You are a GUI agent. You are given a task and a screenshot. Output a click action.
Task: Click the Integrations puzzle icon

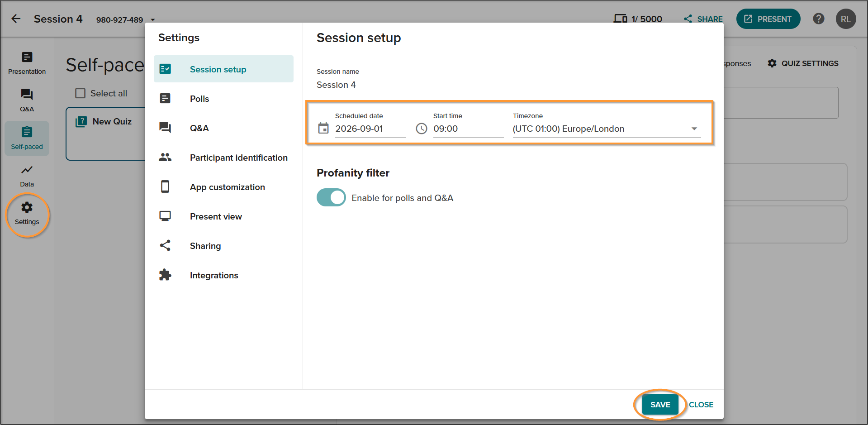(165, 275)
